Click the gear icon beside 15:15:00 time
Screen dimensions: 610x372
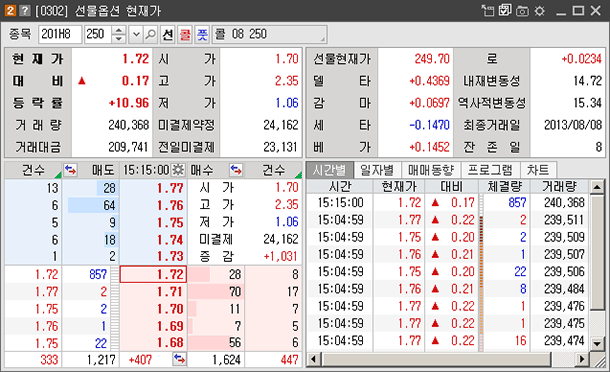178,170
